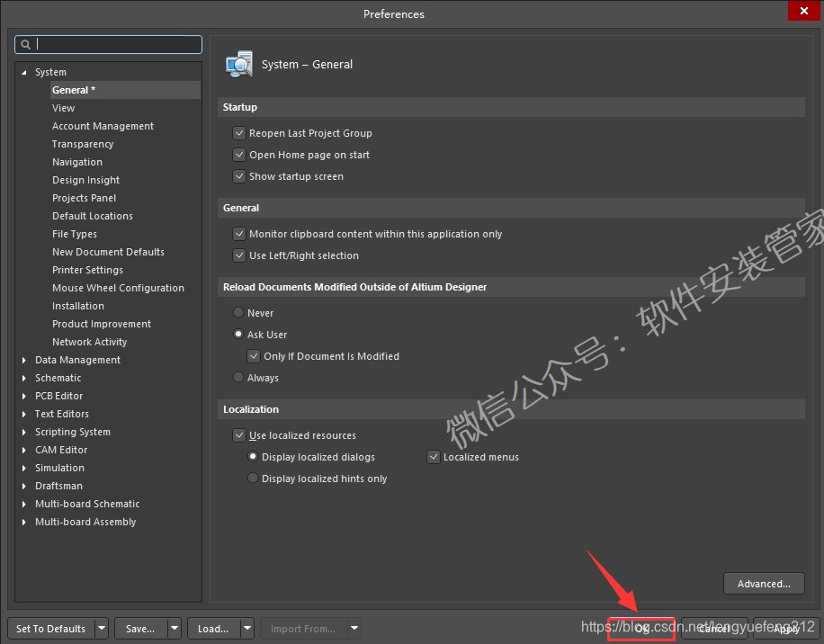Viewport: 824px width, 644px height.
Task: Select the Never reload option
Action: [238, 312]
